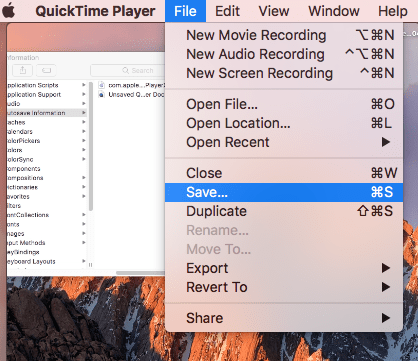Click the Finder window Edit Tags icon
This screenshot has height=361, width=418.
click(x=46, y=70)
